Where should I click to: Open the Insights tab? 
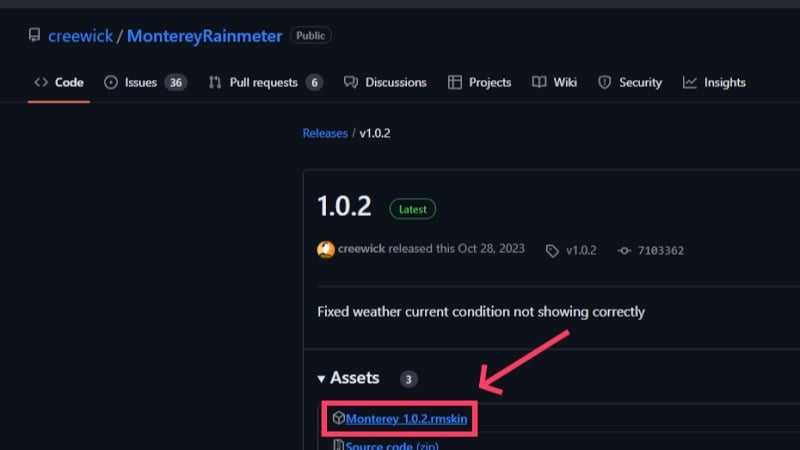(x=714, y=82)
